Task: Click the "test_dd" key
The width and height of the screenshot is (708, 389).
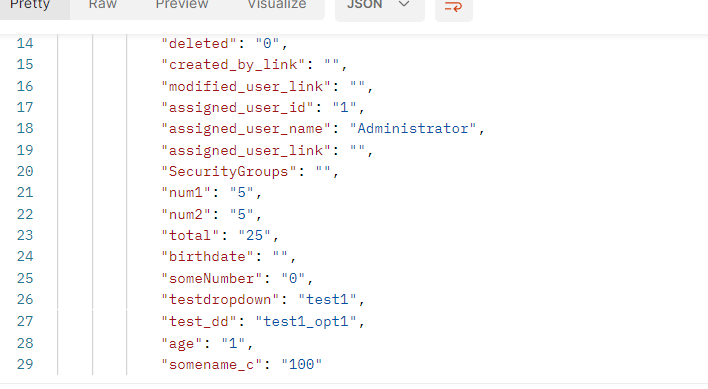Action: click(x=199, y=321)
